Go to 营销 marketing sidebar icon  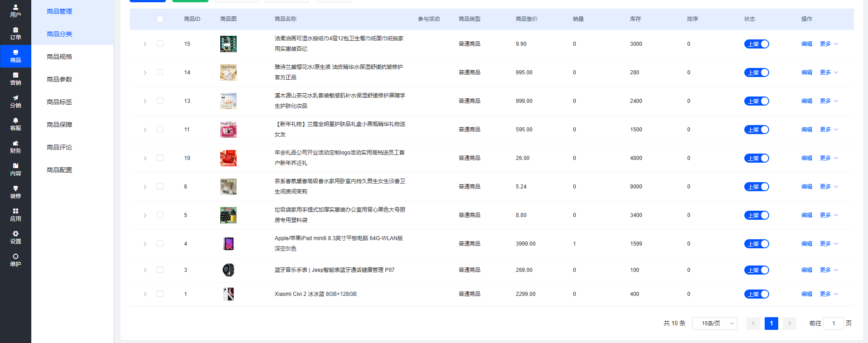pos(15,79)
